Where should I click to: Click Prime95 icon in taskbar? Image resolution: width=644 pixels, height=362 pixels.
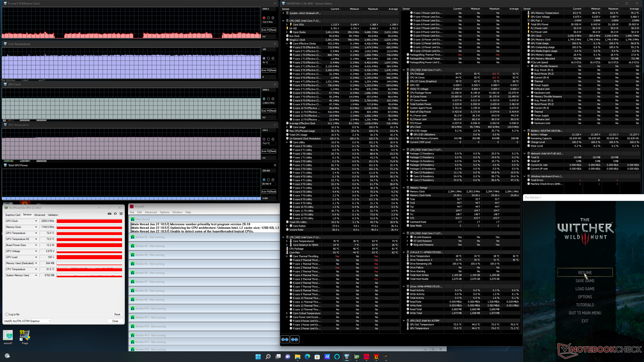point(366,357)
